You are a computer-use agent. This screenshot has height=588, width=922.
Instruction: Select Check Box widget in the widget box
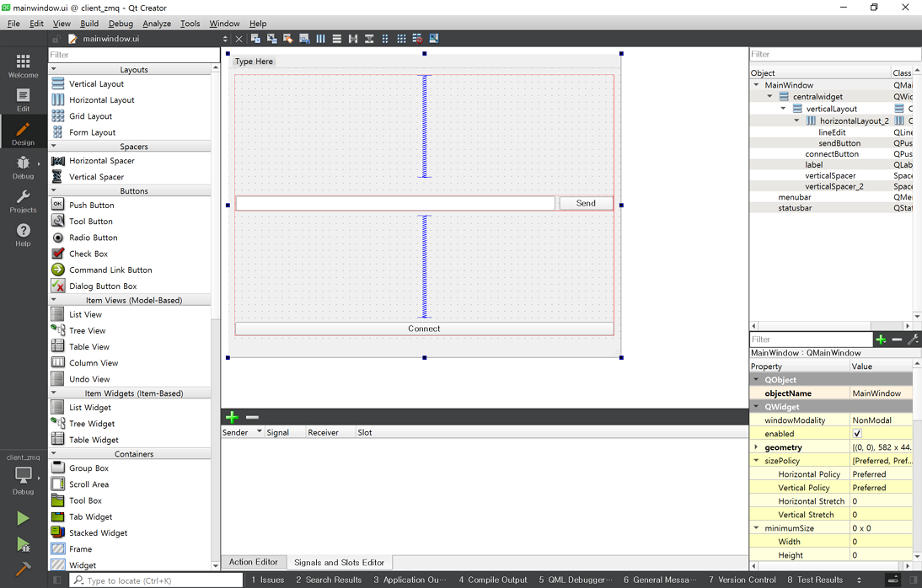(88, 254)
